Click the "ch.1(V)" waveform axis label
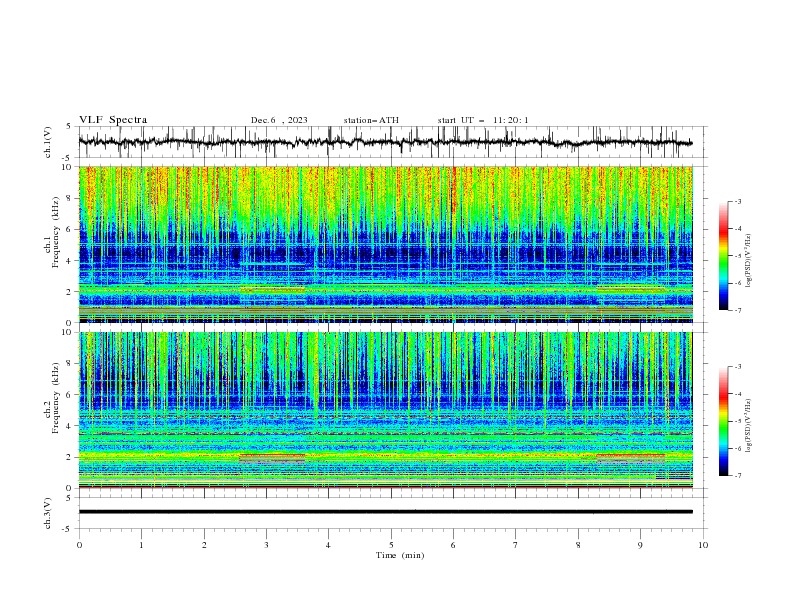This screenshot has width=792, height=612. click(x=48, y=142)
